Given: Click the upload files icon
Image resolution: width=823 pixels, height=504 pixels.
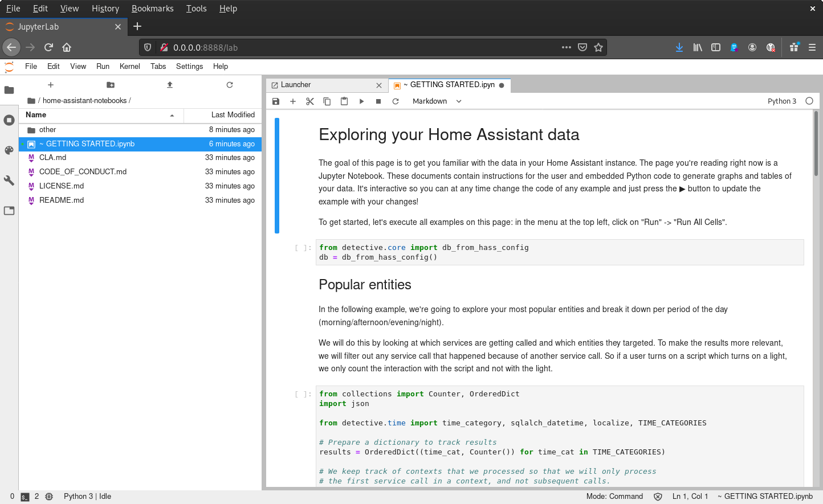Looking at the screenshot, I should pos(170,85).
